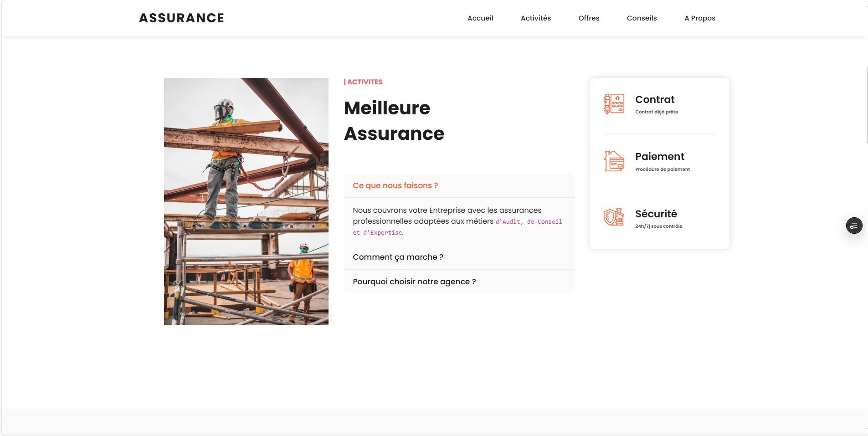Collapse the 'Ce que nous faisons ?' section
This screenshot has height=436, width=868.
(x=395, y=185)
